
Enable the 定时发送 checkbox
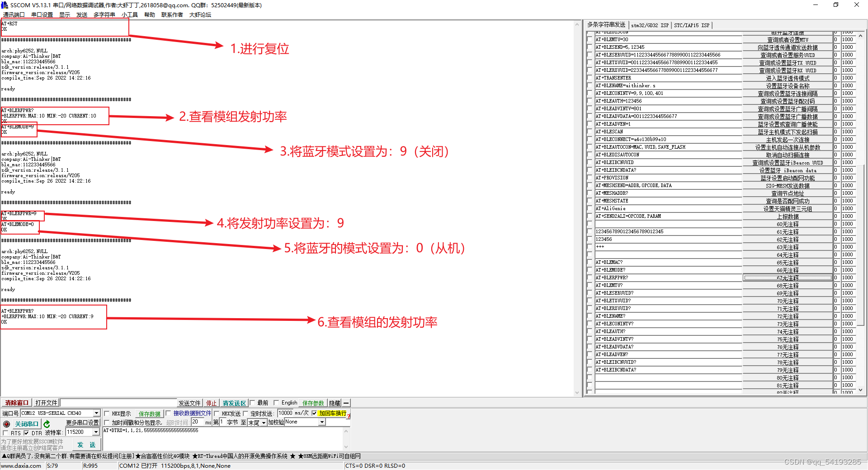(246, 413)
